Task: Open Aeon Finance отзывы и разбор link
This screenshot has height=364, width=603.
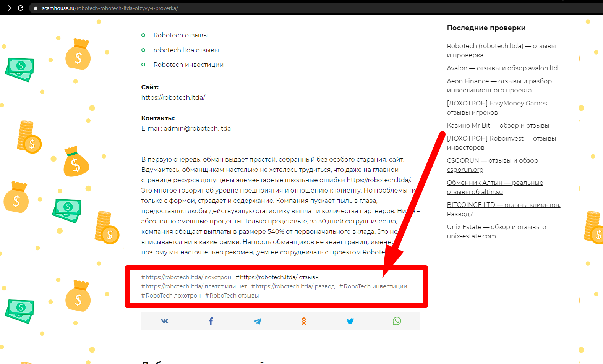Action: click(499, 86)
